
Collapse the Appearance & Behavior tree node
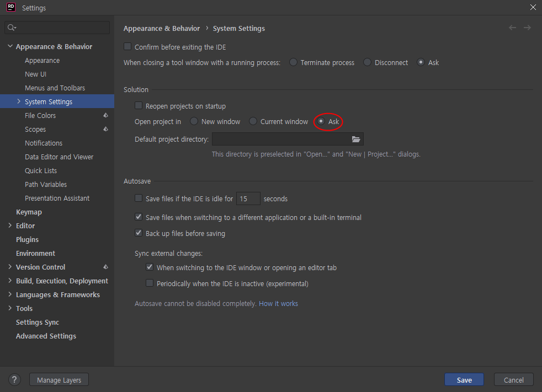click(10, 46)
